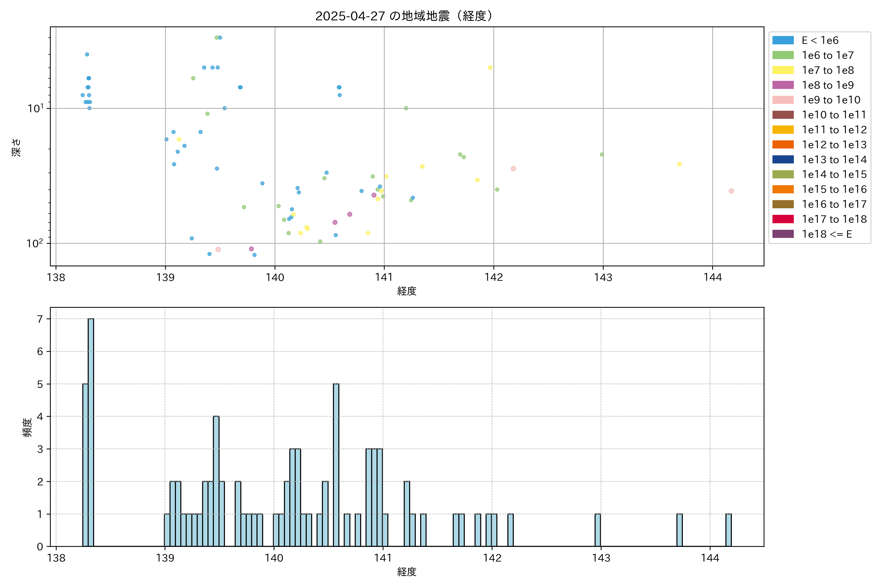Click the '経度' x-axis label under scatter plot

(407, 291)
